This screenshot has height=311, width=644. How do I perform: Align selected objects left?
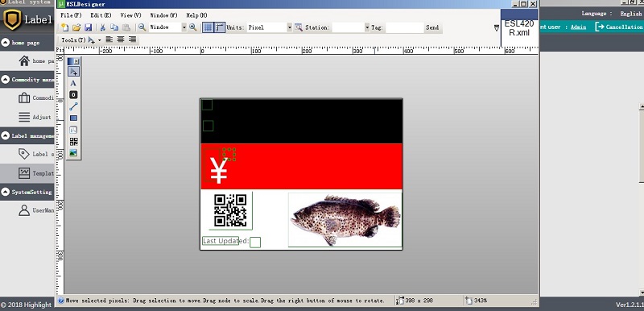[x=109, y=39]
